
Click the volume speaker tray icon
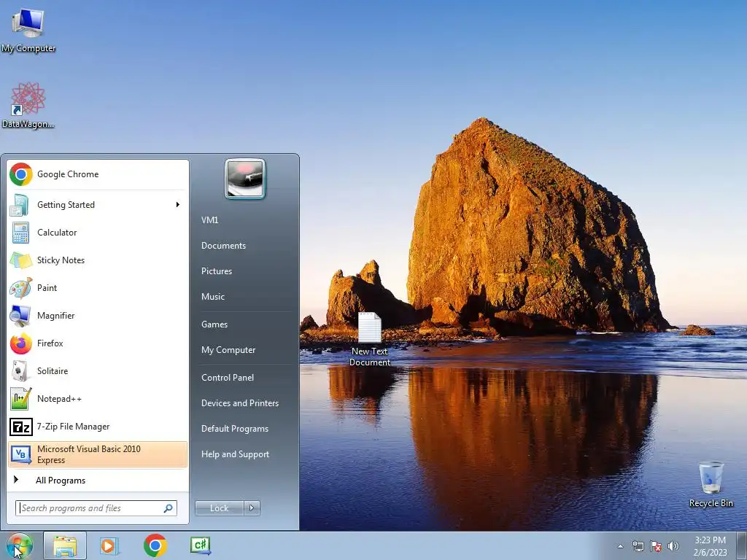click(673, 546)
